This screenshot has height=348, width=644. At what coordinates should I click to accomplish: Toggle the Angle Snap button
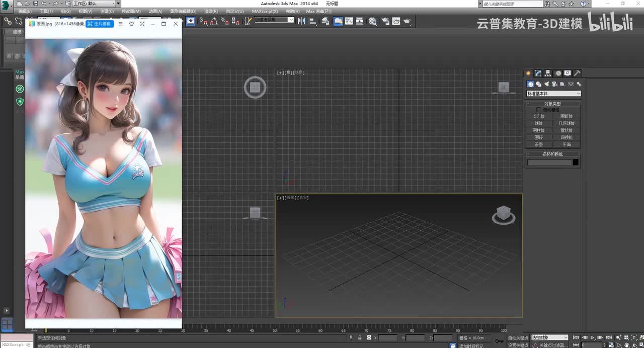(x=214, y=21)
